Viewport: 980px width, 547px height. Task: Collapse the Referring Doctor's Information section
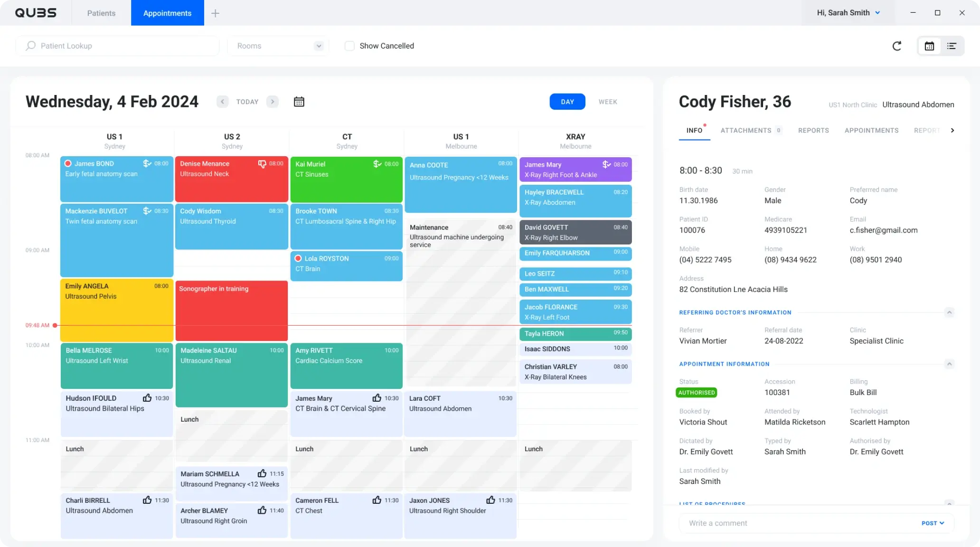tap(950, 312)
